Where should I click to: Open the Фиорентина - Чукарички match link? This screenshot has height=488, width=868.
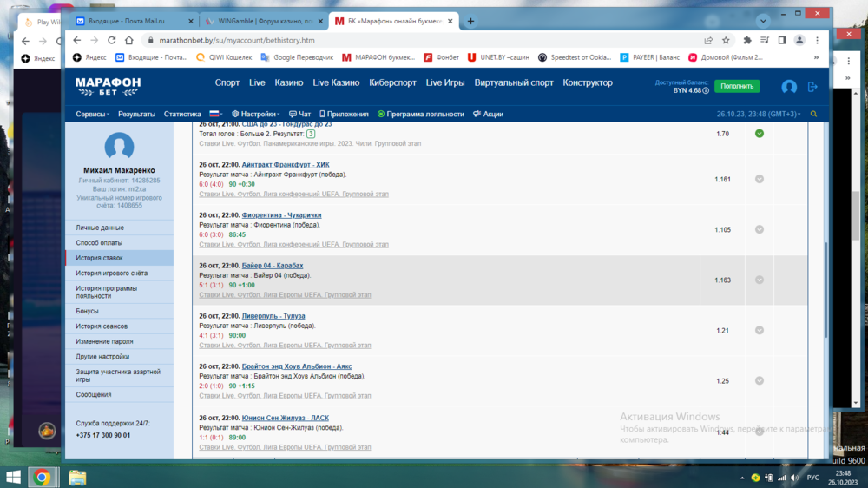point(281,215)
